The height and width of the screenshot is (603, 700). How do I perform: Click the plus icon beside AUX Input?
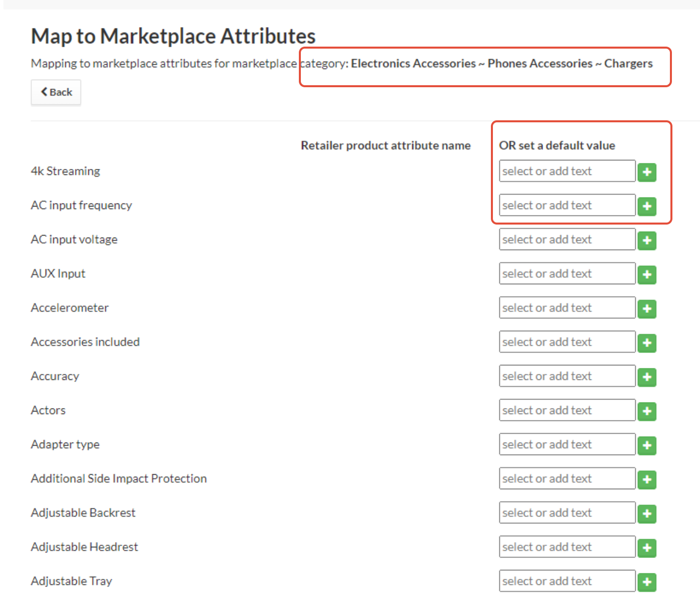(646, 274)
